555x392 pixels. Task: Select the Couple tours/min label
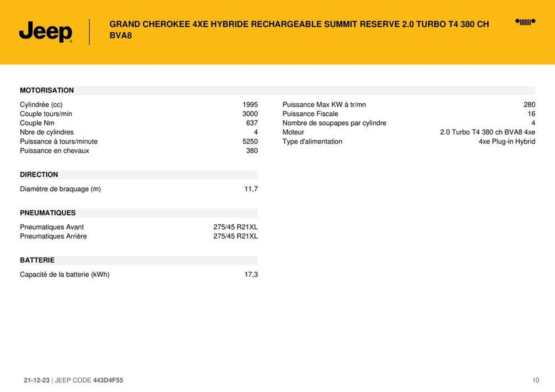click(x=46, y=114)
